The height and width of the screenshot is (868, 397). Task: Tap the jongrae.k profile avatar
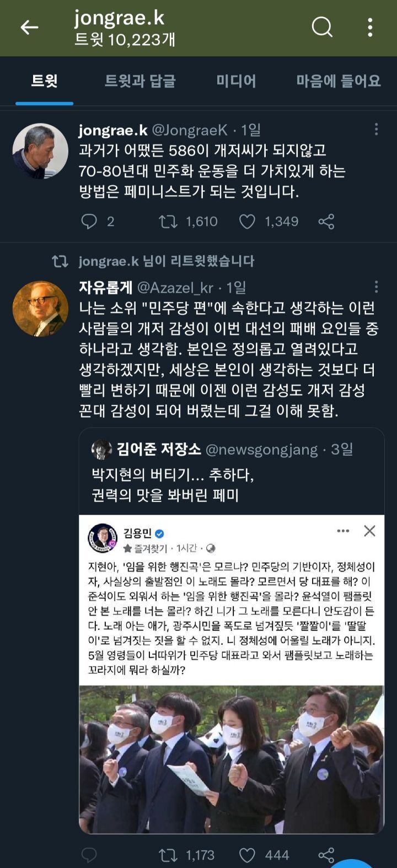pos(40,152)
